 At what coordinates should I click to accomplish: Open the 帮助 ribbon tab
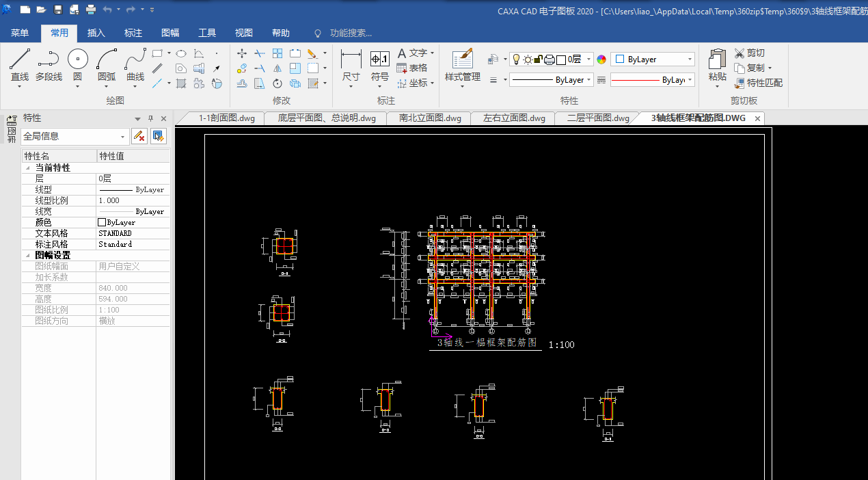click(281, 33)
